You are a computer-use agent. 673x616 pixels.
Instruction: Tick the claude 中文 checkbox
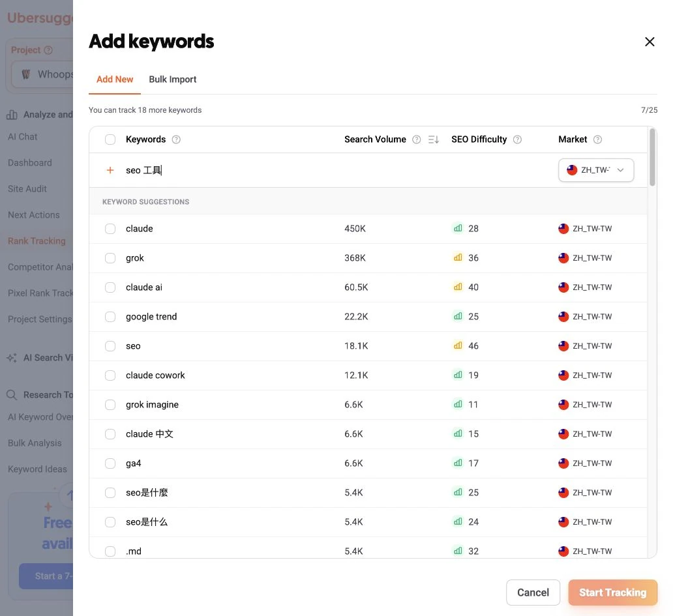pos(110,434)
